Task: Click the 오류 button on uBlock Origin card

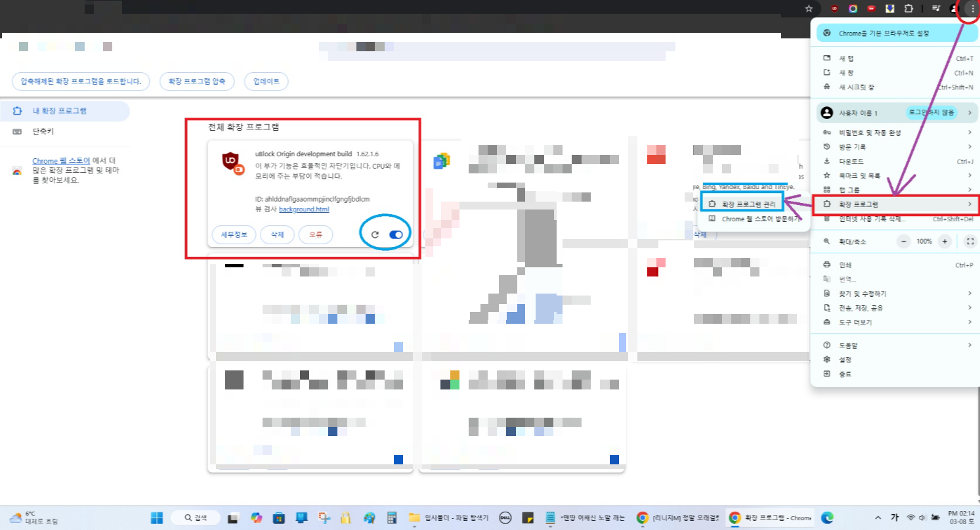Action: pyautogui.click(x=316, y=234)
